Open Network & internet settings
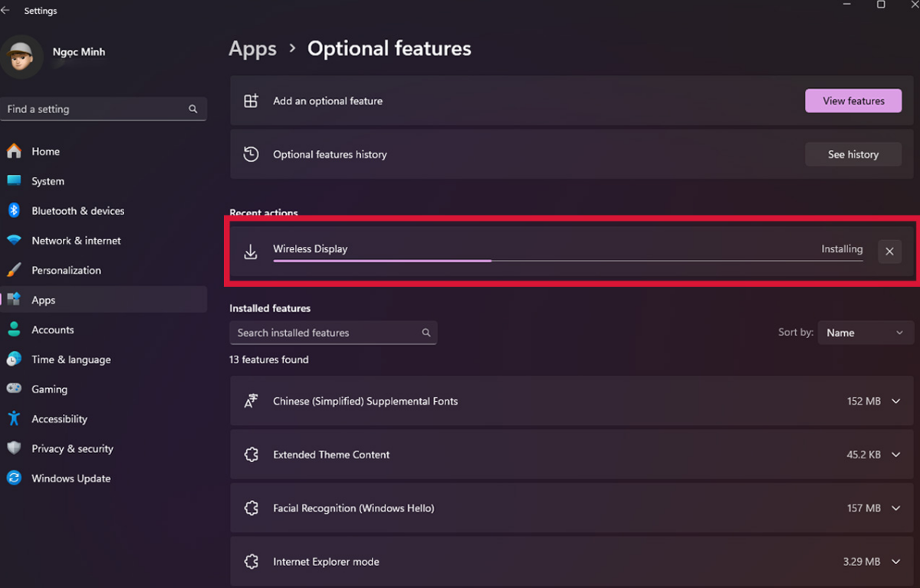This screenshot has width=920, height=588. 76,241
